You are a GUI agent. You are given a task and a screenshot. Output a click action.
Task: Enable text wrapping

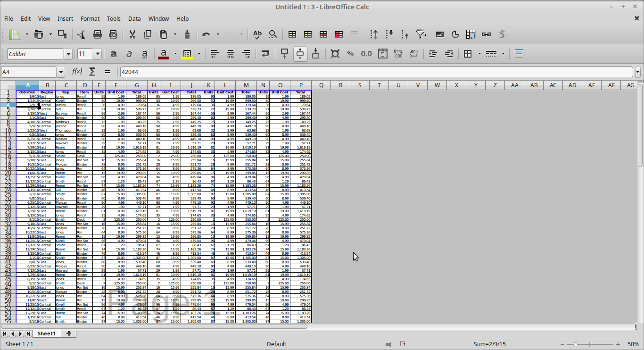(x=264, y=53)
